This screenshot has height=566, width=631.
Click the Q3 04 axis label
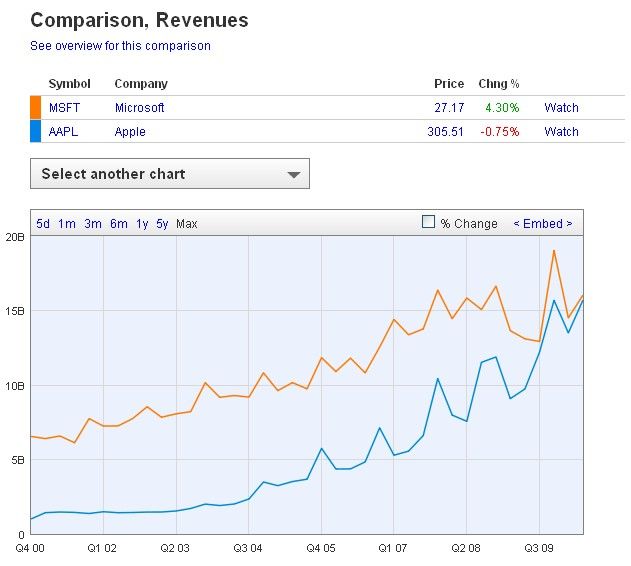tap(248, 548)
